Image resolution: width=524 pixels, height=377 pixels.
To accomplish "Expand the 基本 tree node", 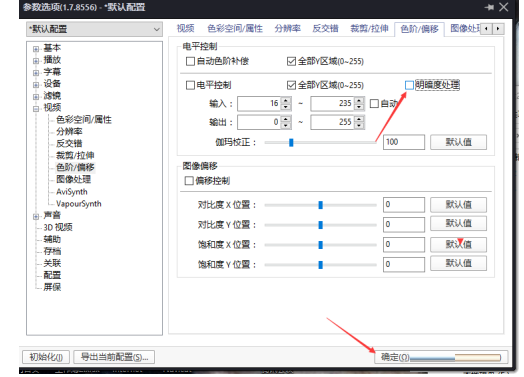I will 36,49.
